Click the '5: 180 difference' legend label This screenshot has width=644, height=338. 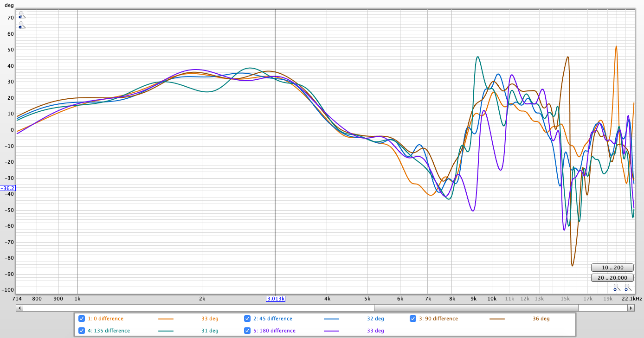[274, 331]
